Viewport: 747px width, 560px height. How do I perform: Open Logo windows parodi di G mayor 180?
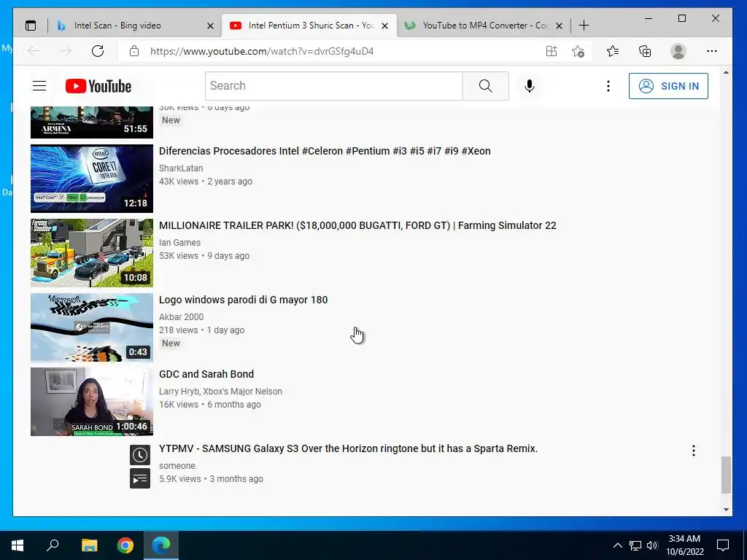[x=243, y=300]
